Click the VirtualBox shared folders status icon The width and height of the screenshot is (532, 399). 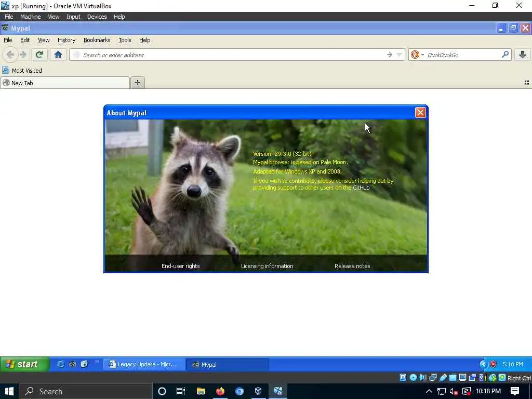click(453, 378)
